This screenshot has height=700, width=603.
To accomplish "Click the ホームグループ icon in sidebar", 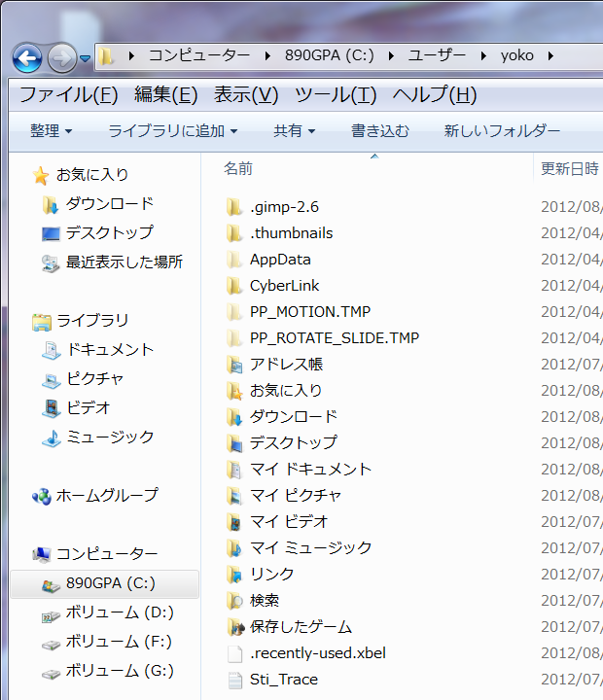I will (41, 496).
